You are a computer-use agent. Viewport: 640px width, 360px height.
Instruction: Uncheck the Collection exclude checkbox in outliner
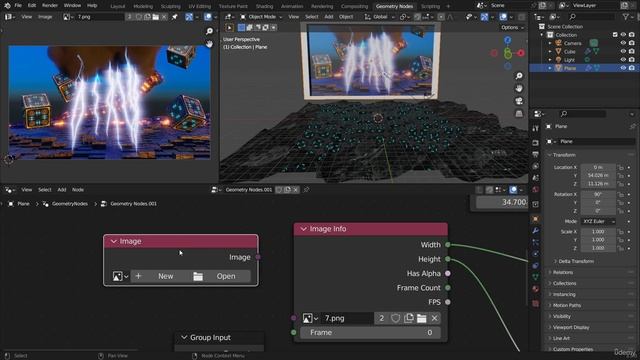click(615, 35)
